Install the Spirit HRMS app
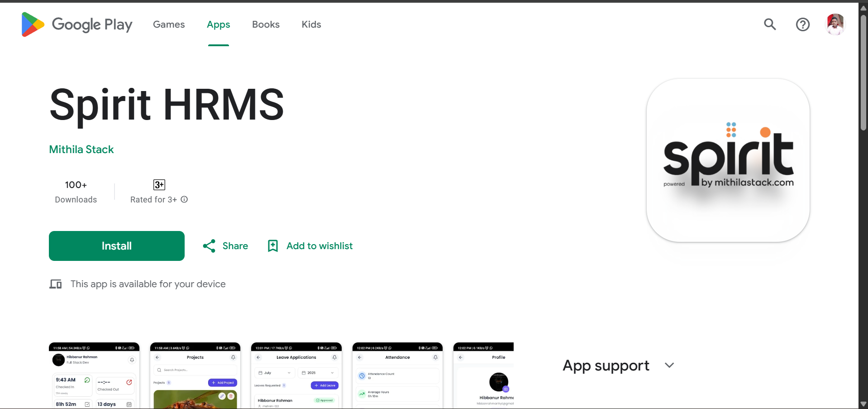This screenshot has width=868, height=409. point(117,246)
